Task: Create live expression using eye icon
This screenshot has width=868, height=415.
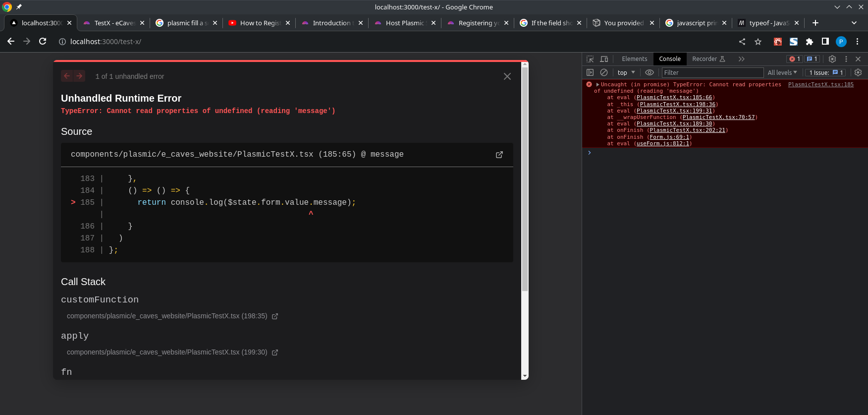Action: coord(649,72)
